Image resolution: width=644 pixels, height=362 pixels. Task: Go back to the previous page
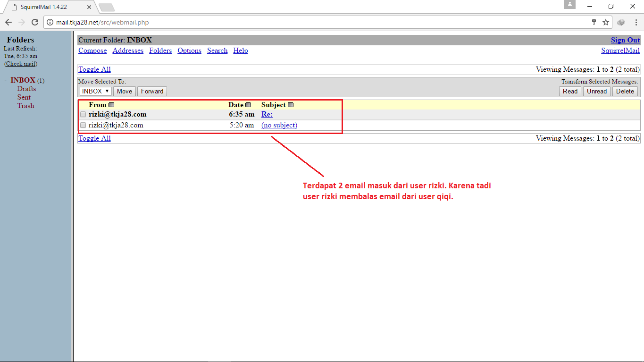[x=8, y=22]
